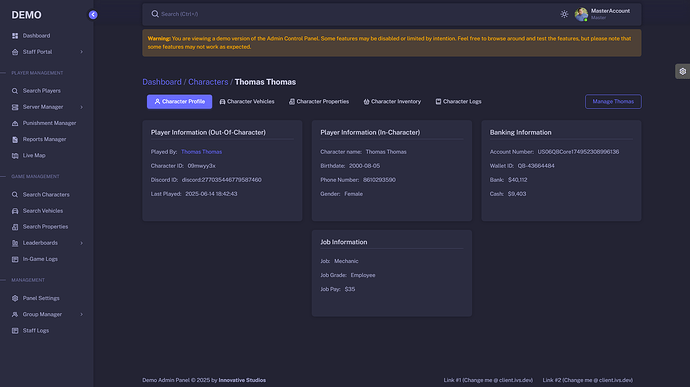Open the floating settings gear at right edge

click(x=683, y=71)
